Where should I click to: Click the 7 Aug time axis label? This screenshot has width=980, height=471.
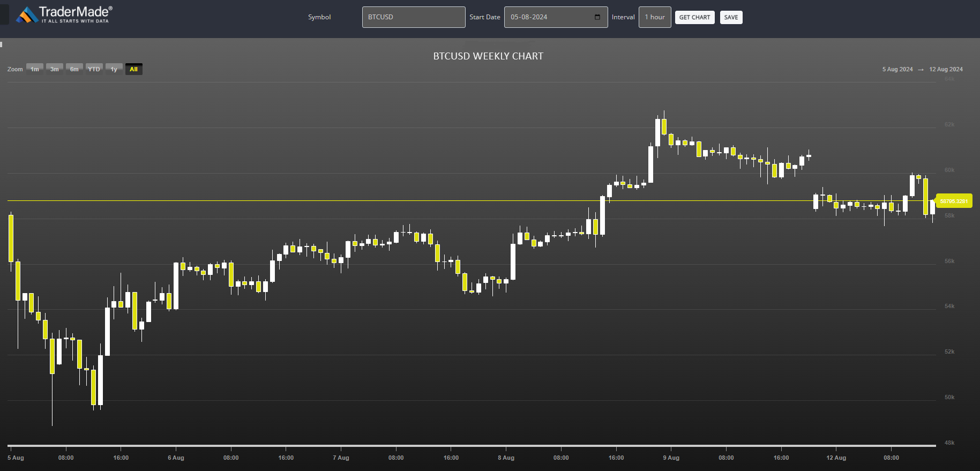coord(341,458)
